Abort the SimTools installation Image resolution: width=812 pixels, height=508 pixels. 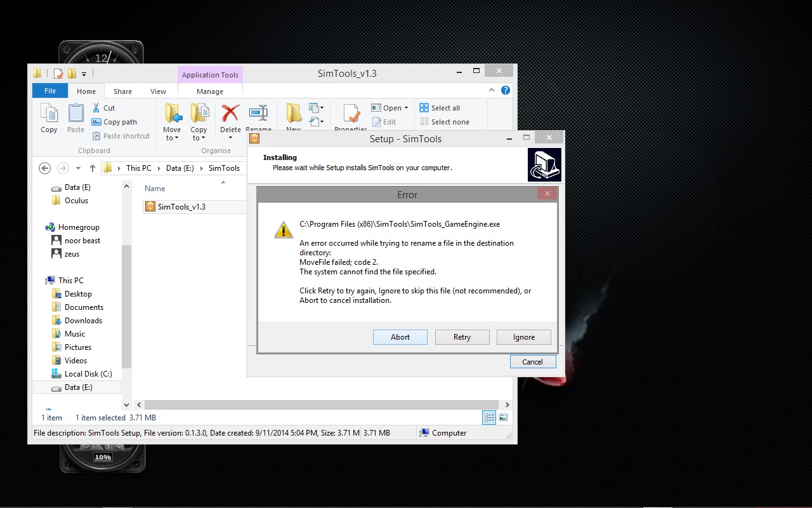(400, 337)
